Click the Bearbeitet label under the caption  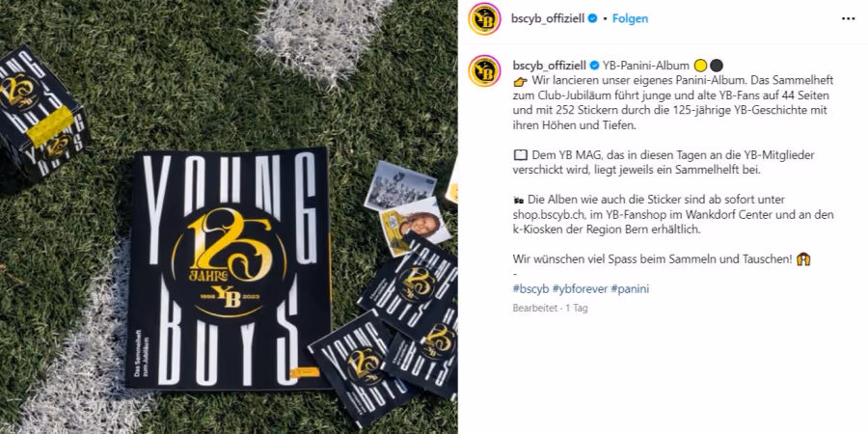tap(534, 309)
